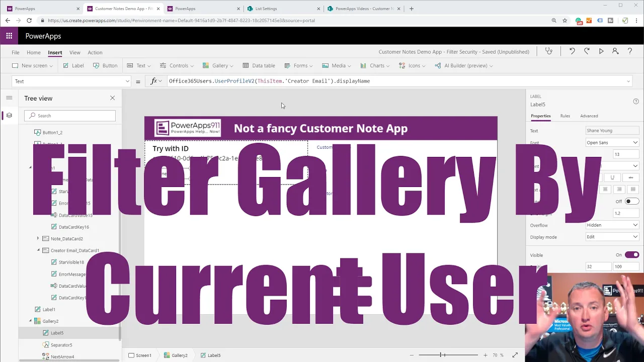Click in the formula bar text
Image resolution: width=644 pixels, height=362 pixels.
pos(269,81)
